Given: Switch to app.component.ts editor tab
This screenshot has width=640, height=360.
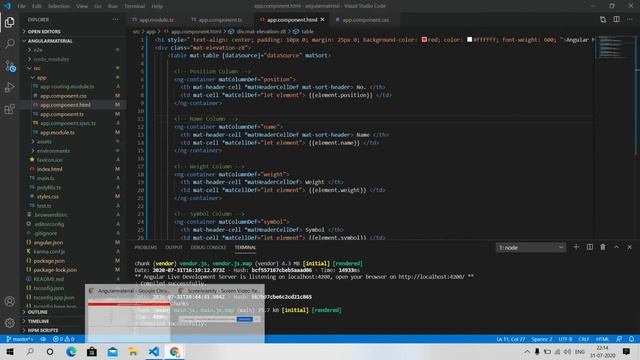Looking at the screenshot, I should (220, 20).
